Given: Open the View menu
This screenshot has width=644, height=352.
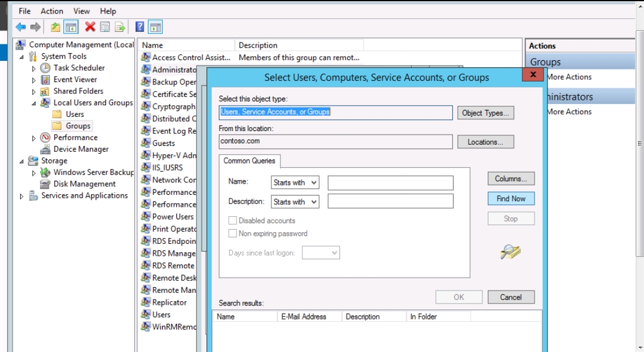Looking at the screenshot, I should point(82,11).
